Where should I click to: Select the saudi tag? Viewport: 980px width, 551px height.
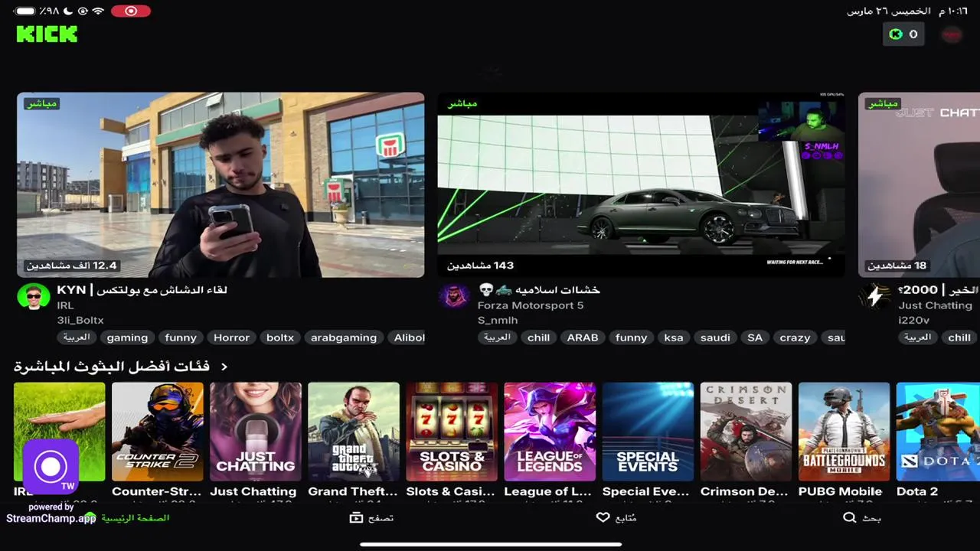pos(715,337)
